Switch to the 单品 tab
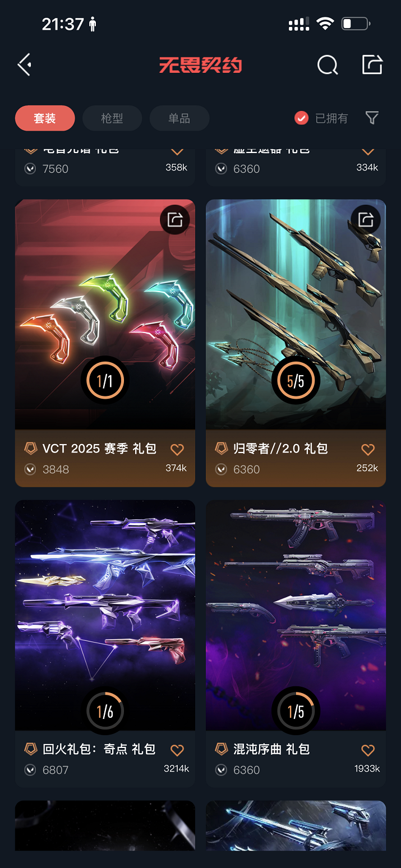Image resolution: width=401 pixels, height=868 pixels. click(179, 118)
